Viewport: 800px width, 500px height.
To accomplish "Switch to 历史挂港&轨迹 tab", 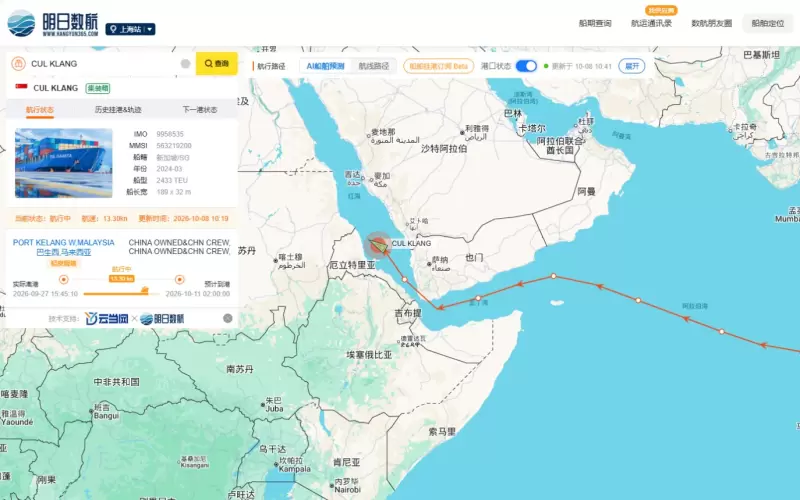I will coord(118,110).
